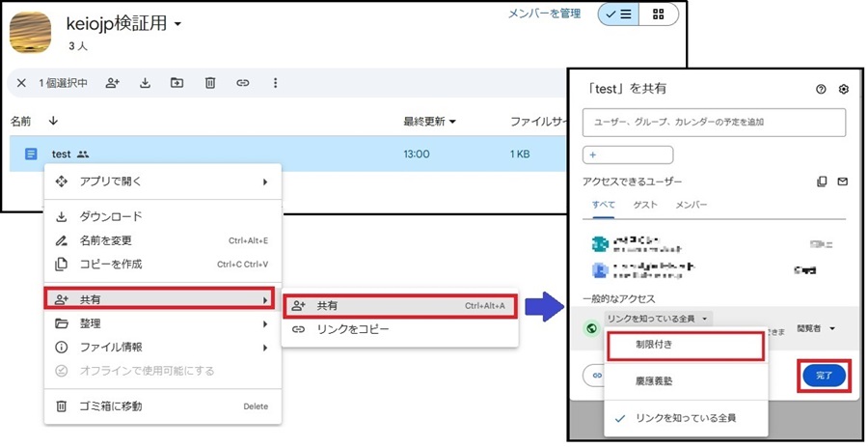Click the move-to-folder toolbar icon

pyautogui.click(x=176, y=83)
